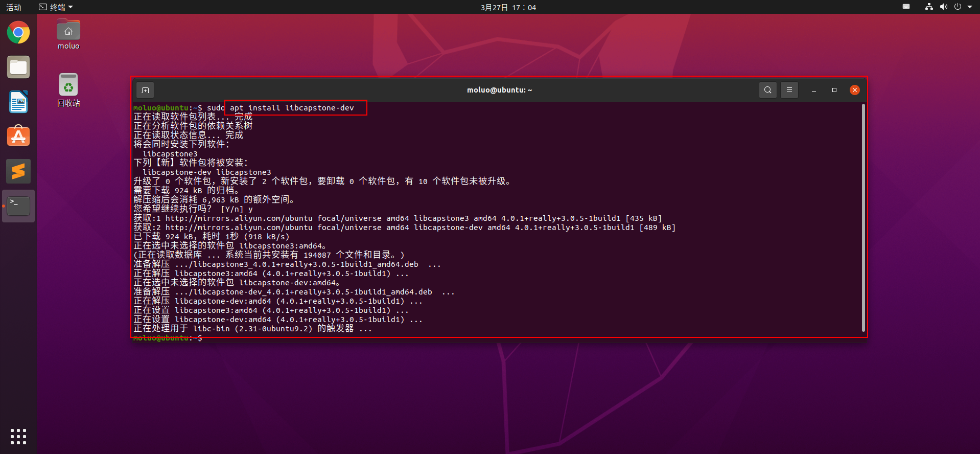Image resolution: width=980 pixels, height=454 pixels.
Task: Click the power icon in top bar
Action: click(958, 7)
